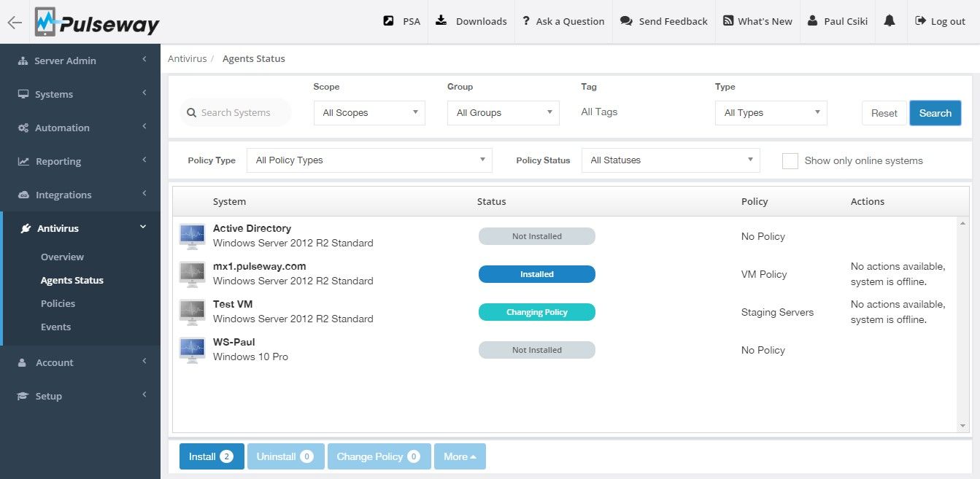Click the Install button
The image size is (980, 479).
click(x=212, y=456)
